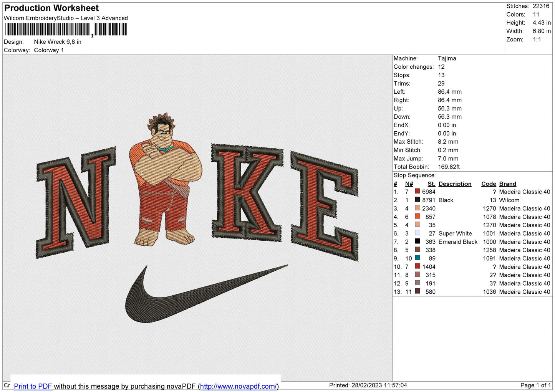Image resolution: width=555 pixels, height=392 pixels.
Task: Click the 'Stop Sequence:' heading
Action: point(414,175)
